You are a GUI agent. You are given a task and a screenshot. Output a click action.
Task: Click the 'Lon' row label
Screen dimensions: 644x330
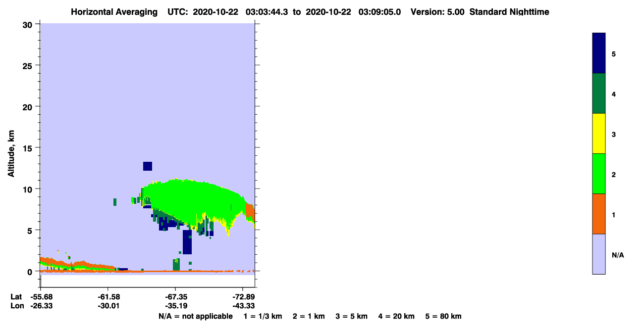(17, 306)
